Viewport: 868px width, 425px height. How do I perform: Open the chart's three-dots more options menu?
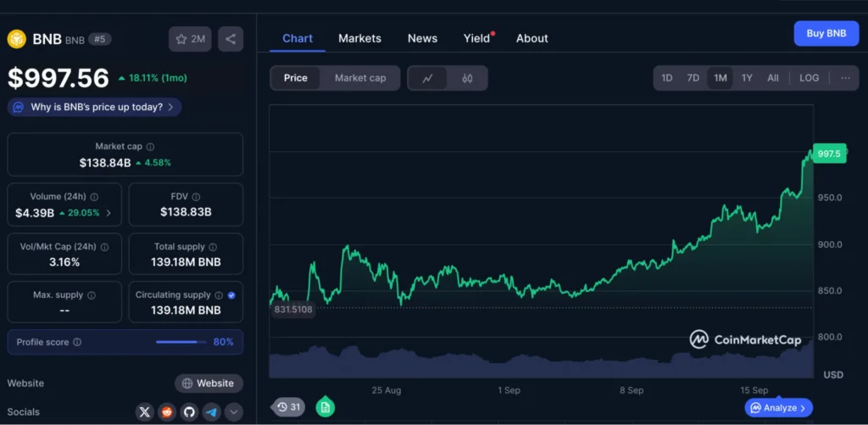point(845,78)
